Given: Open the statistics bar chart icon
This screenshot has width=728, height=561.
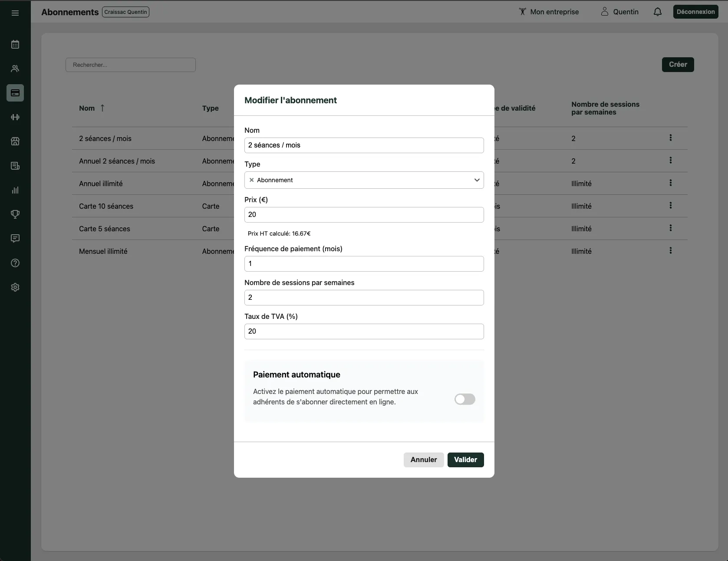Looking at the screenshot, I should click(x=15, y=190).
